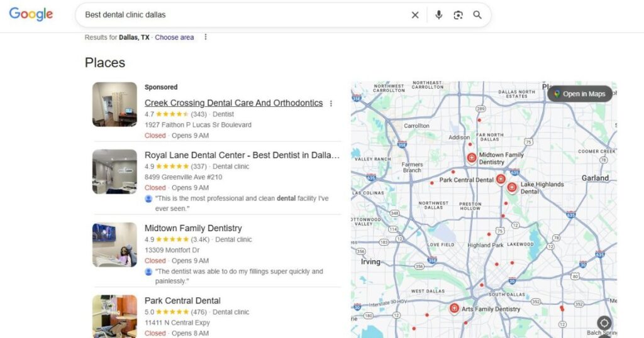The image size is (644, 338).
Task: Open Midtown Family Dentistry listing
Action: click(193, 228)
